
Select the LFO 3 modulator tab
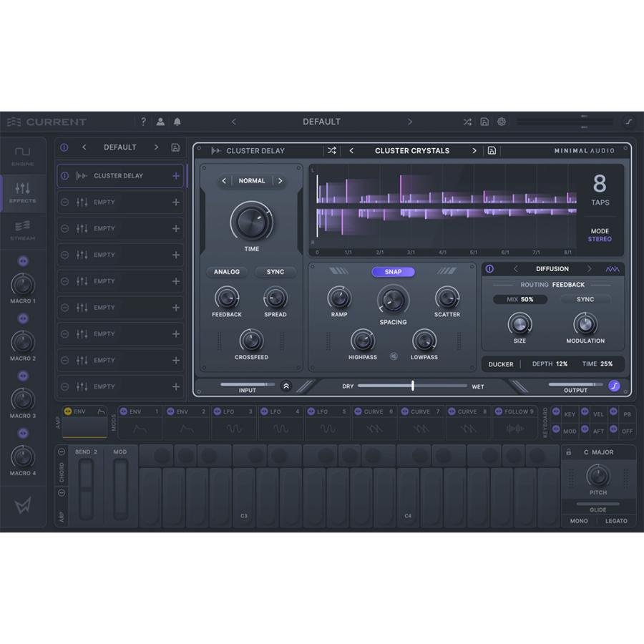(x=234, y=422)
